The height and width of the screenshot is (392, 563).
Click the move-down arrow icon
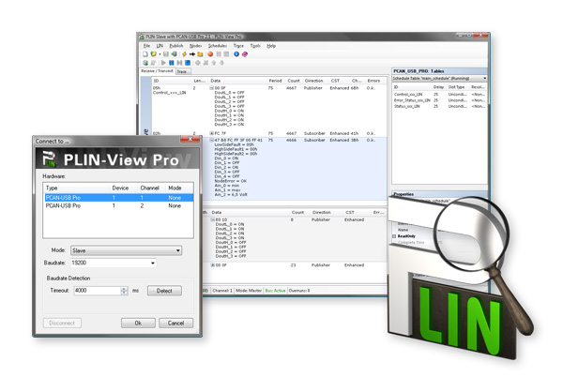click(221, 63)
